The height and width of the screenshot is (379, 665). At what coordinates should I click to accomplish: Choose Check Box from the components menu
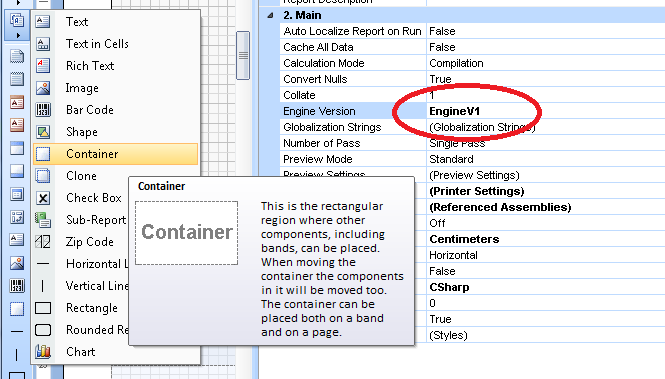click(81, 198)
